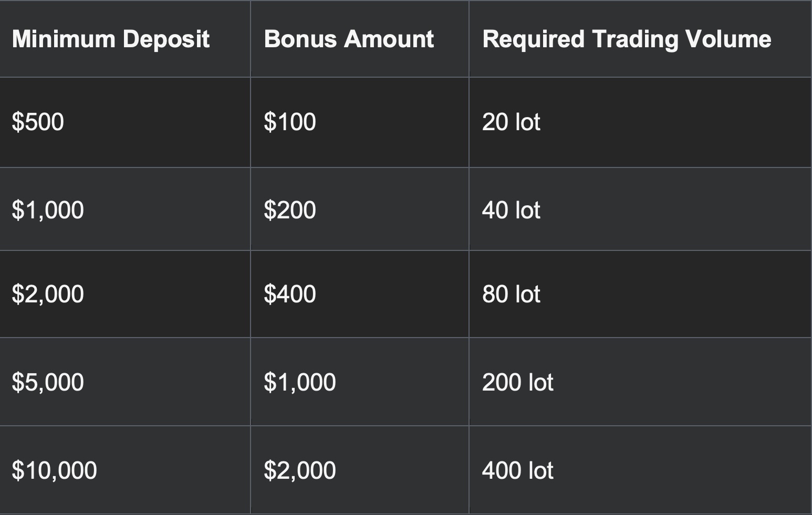Select the $500 minimum deposit cell
812x515 pixels.
point(38,122)
